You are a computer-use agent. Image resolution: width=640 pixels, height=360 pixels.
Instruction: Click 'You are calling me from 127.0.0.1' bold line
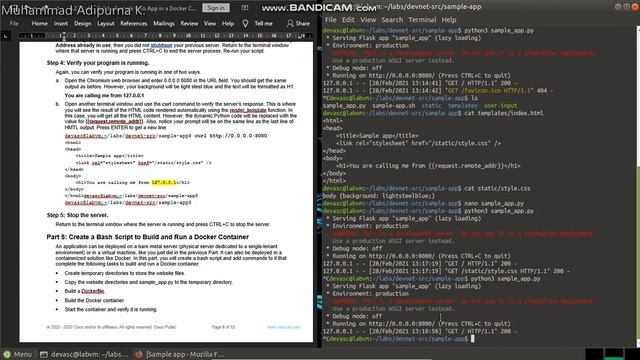coord(104,96)
